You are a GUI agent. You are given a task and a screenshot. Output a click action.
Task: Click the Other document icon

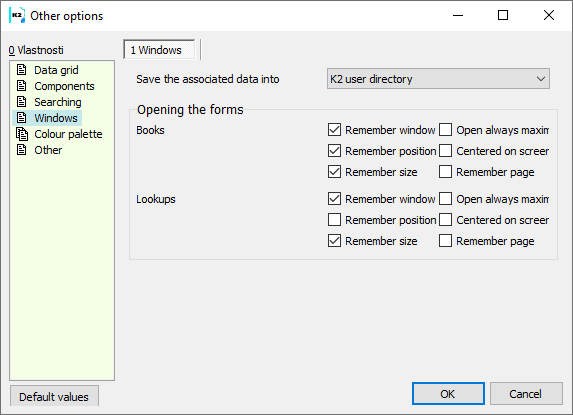pos(22,150)
